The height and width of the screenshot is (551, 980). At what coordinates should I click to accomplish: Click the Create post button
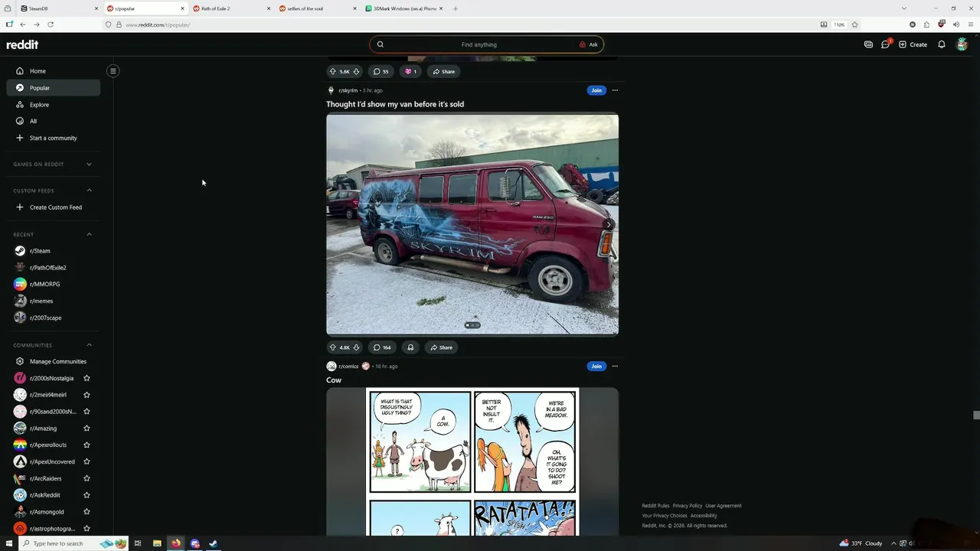pos(913,44)
